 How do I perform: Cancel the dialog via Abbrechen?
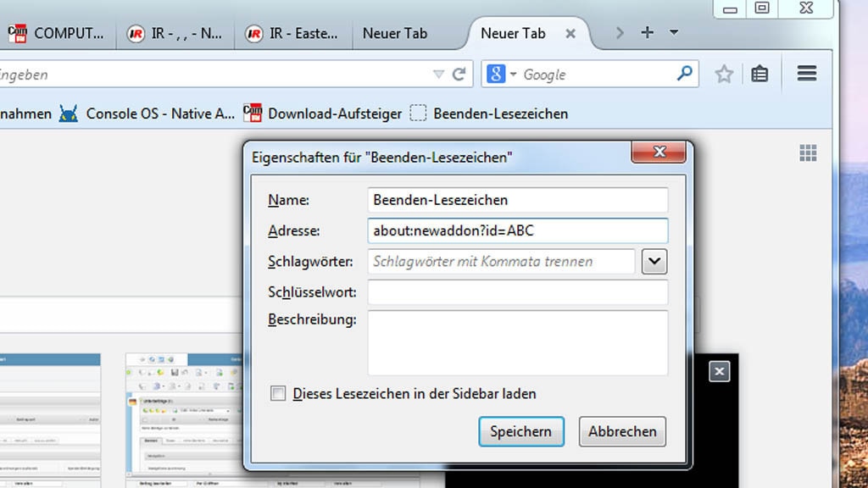[x=622, y=431]
